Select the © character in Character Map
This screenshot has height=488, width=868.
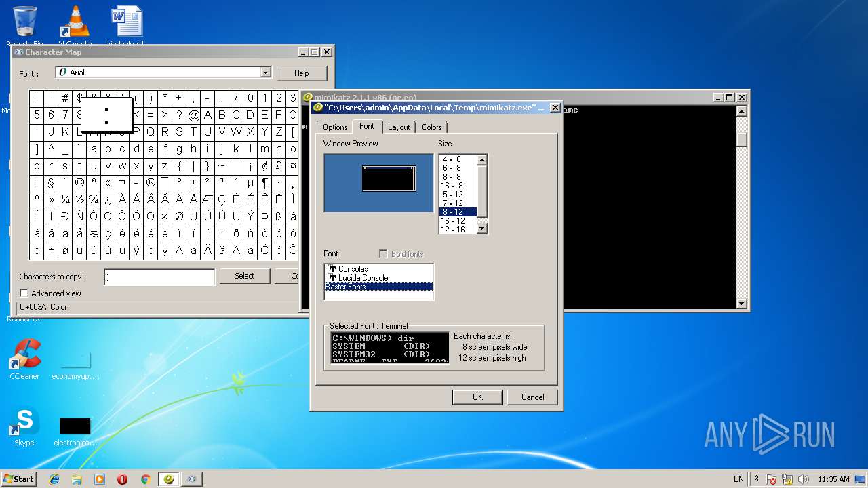pyautogui.click(x=79, y=183)
